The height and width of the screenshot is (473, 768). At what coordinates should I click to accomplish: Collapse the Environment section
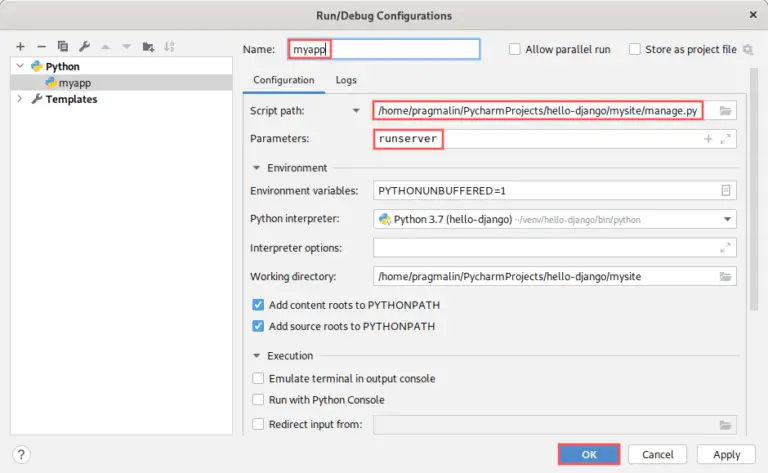(x=256, y=168)
